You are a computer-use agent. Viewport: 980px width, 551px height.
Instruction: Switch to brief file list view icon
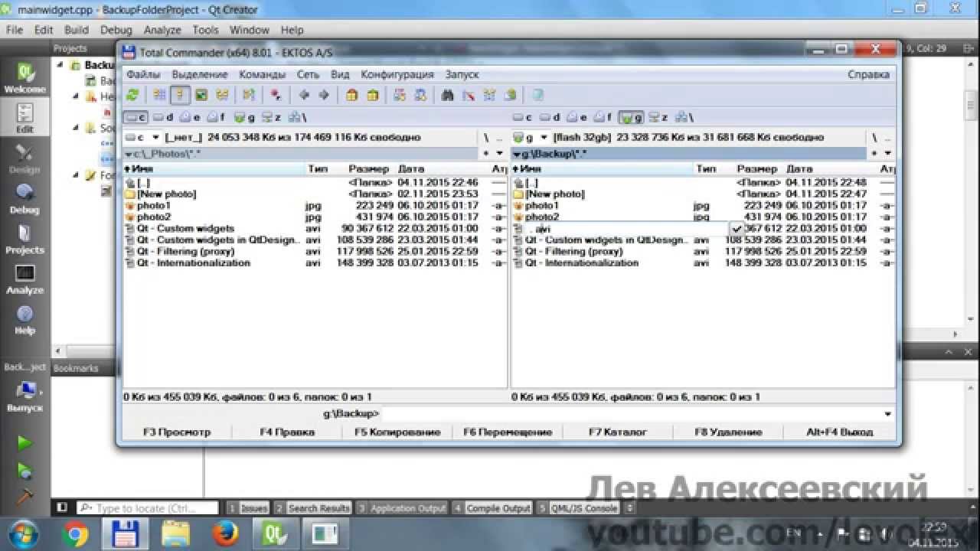click(159, 95)
